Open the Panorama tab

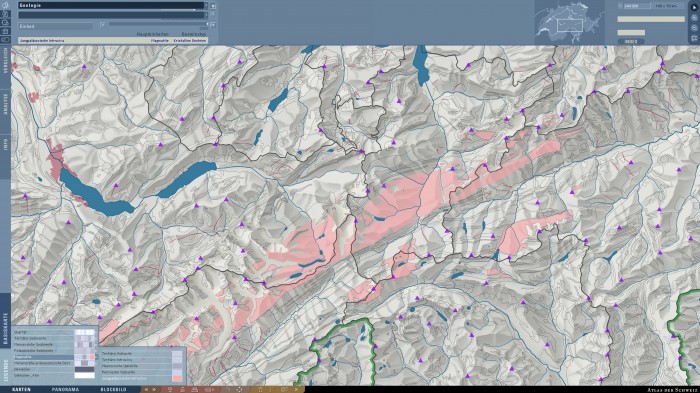(x=65, y=389)
